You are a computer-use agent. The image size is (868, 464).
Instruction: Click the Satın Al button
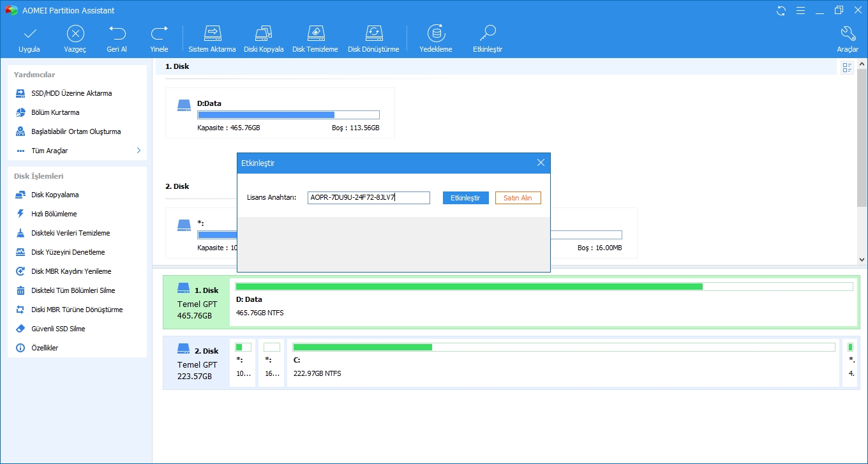coord(518,198)
